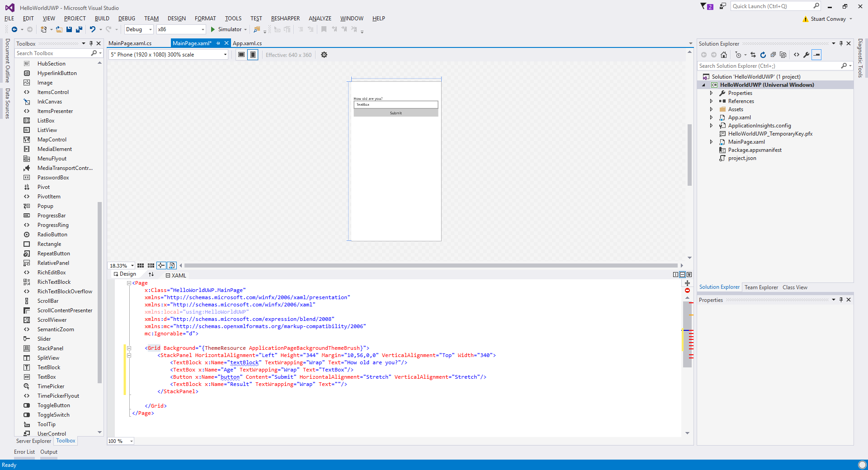Click the Open File folder icon
This screenshot has height=470, width=868.
tap(59, 29)
